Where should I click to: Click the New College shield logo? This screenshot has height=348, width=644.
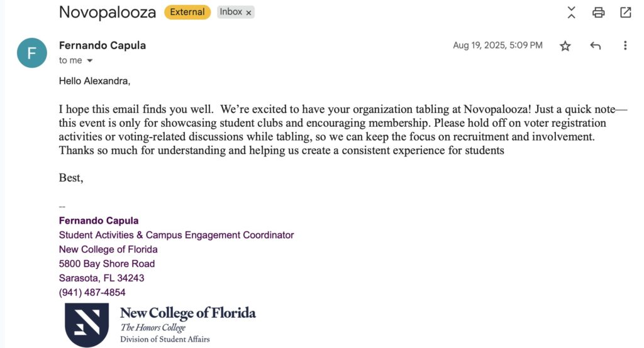tap(87, 325)
